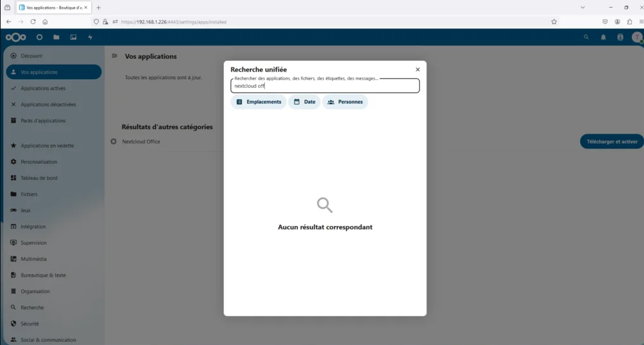The height and width of the screenshot is (345, 644).
Task: Expand the Emplacements filter
Action: pyautogui.click(x=259, y=102)
